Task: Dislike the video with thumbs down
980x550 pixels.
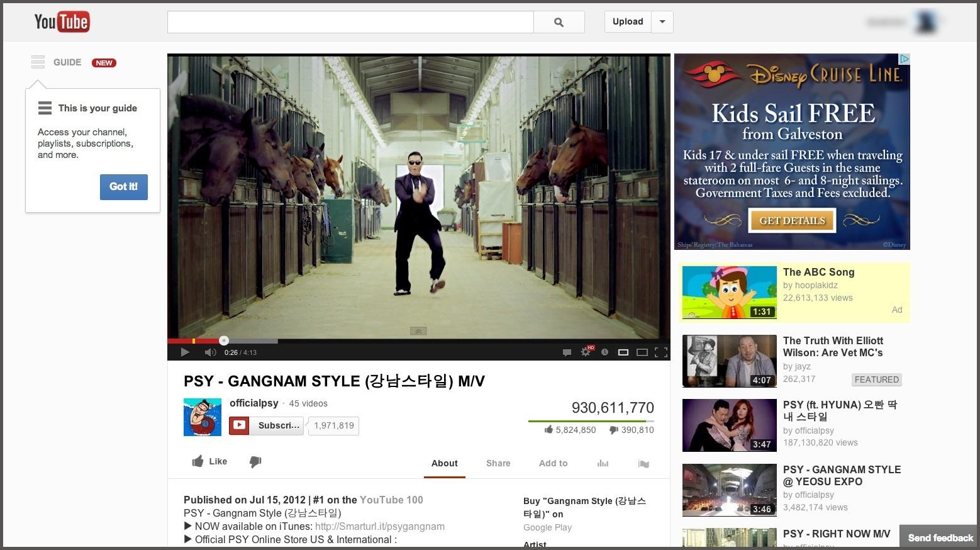Action: [x=255, y=462]
